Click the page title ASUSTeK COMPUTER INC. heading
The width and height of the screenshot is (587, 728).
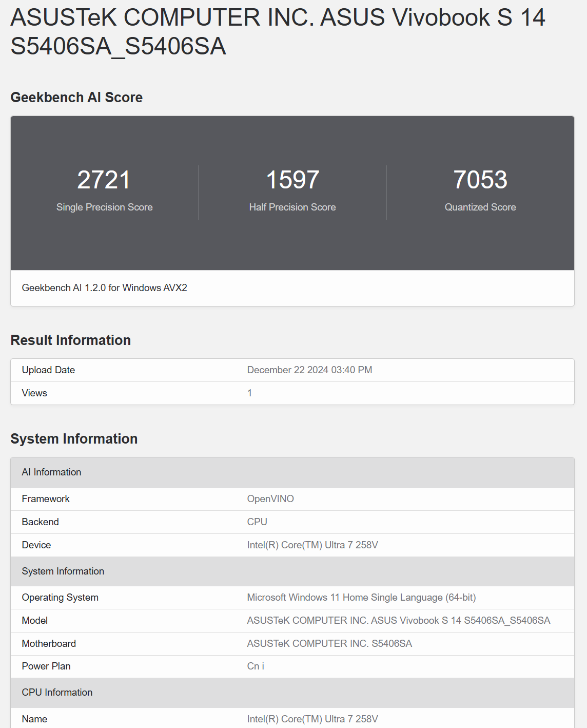[278, 32]
